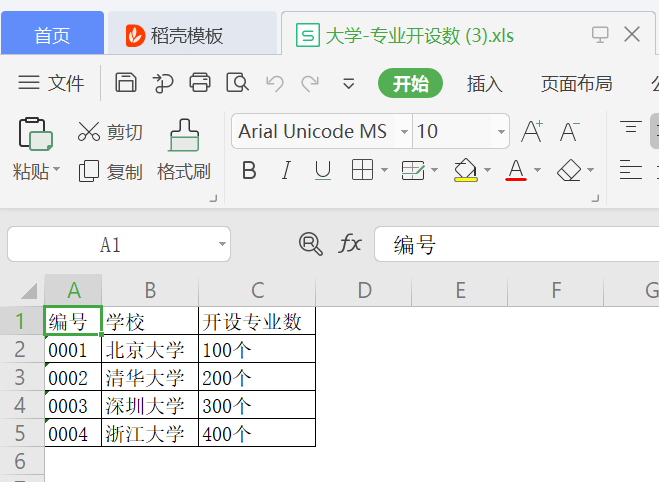Click 剪切 (Cut) button
659x482 pixels.
110,132
